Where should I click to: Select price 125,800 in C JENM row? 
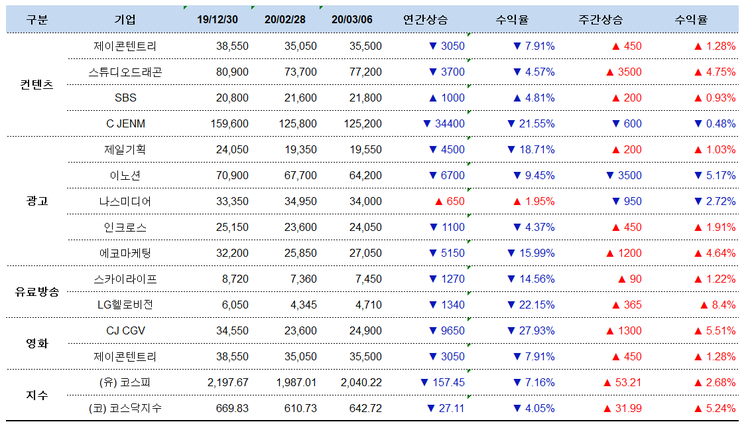(298, 124)
